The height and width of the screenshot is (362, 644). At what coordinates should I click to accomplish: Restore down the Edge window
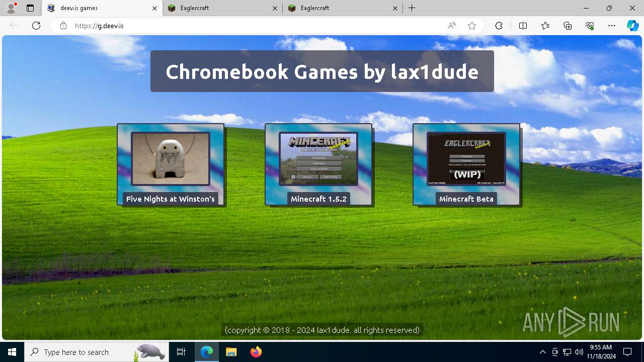(609, 8)
